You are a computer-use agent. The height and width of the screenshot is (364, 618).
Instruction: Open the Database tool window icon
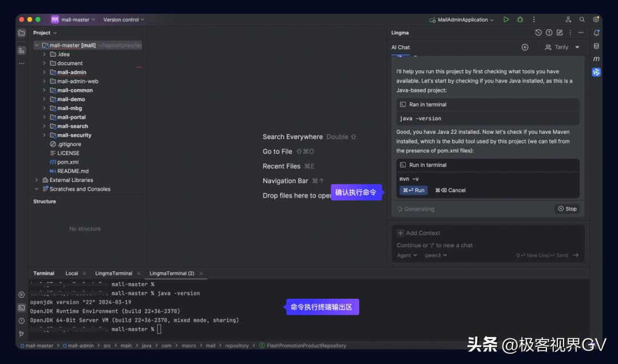[596, 46]
